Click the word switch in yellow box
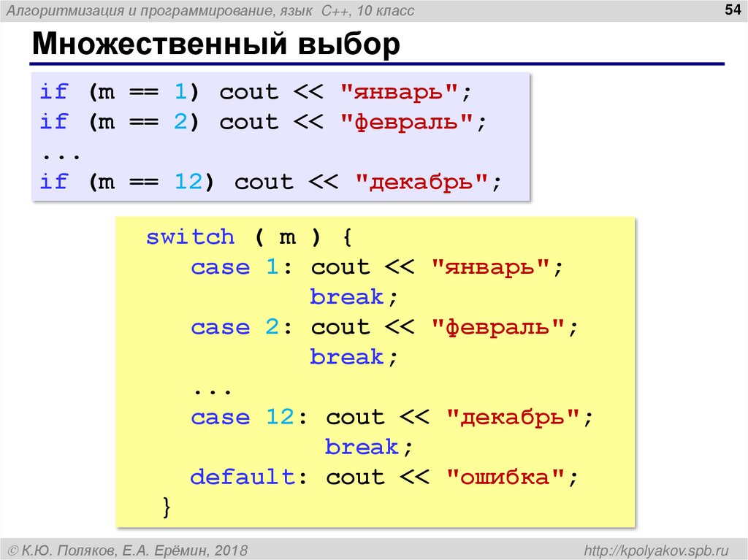Screen dimensions: 748x560 coord(189,237)
